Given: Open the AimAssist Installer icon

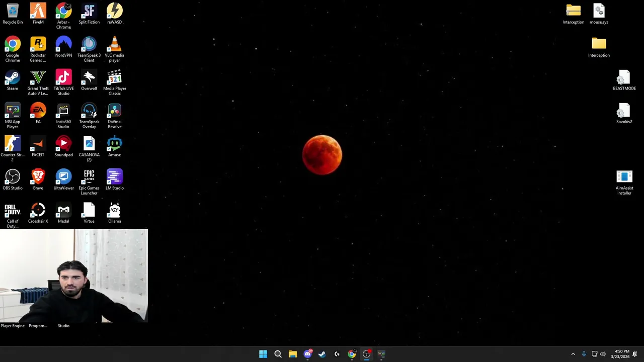Looking at the screenshot, I should pyautogui.click(x=624, y=182).
